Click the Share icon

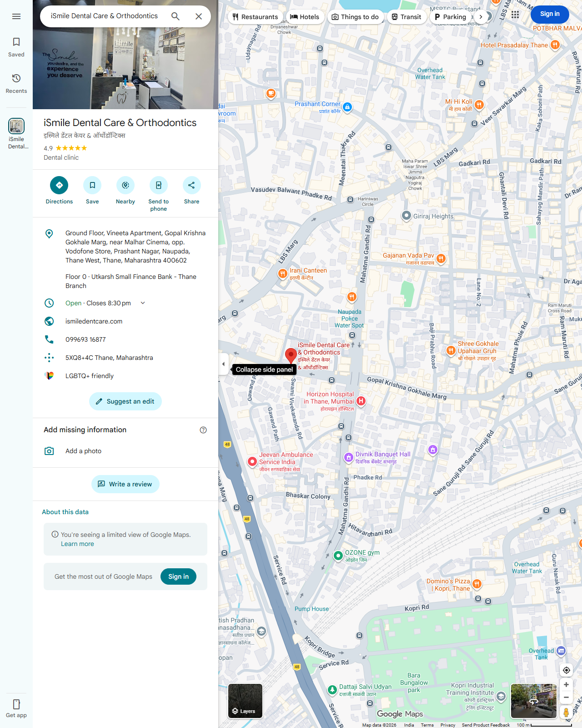191,185
